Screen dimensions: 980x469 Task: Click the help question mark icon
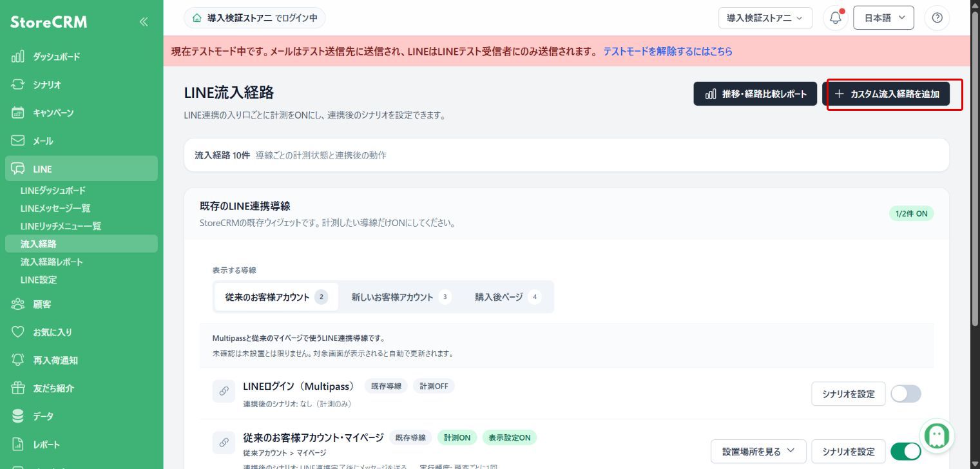937,18
